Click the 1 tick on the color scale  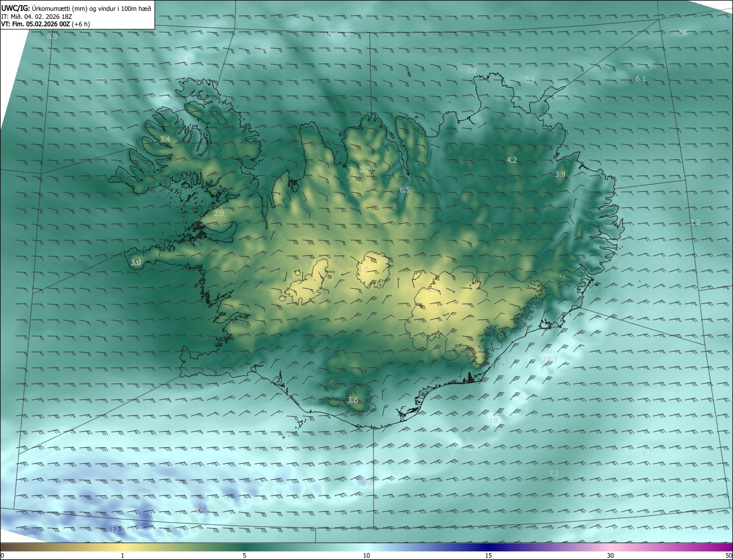(x=123, y=555)
